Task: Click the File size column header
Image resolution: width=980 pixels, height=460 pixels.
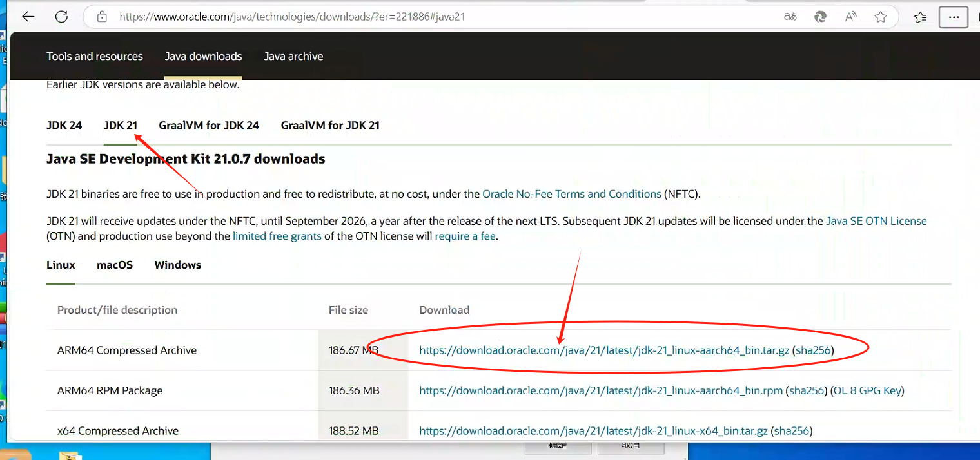Action: (x=348, y=310)
